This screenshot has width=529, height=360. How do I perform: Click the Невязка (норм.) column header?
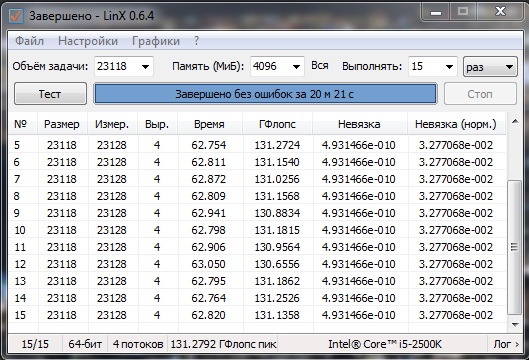click(456, 124)
